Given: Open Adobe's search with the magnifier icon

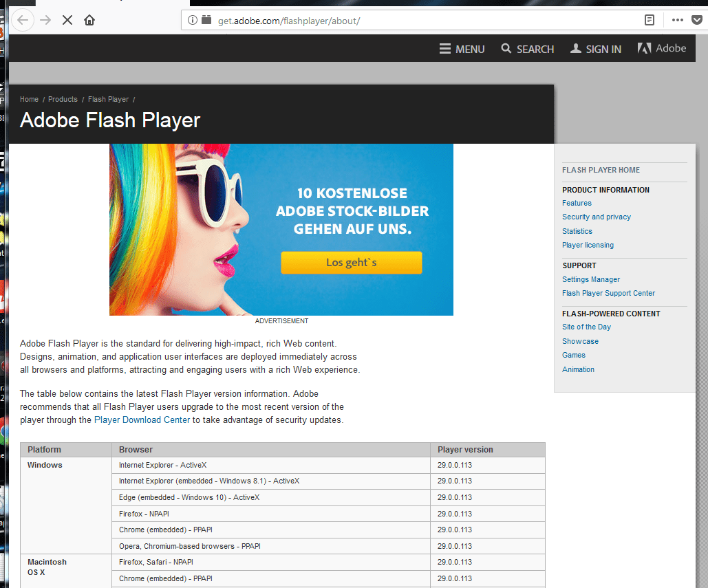Looking at the screenshot, I should pos(507,48).
